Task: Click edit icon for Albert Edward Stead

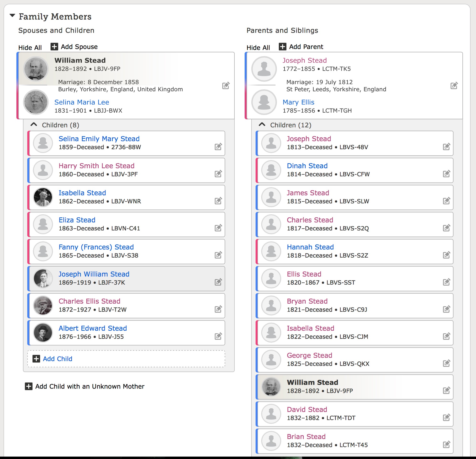Action: coord(218,336)
